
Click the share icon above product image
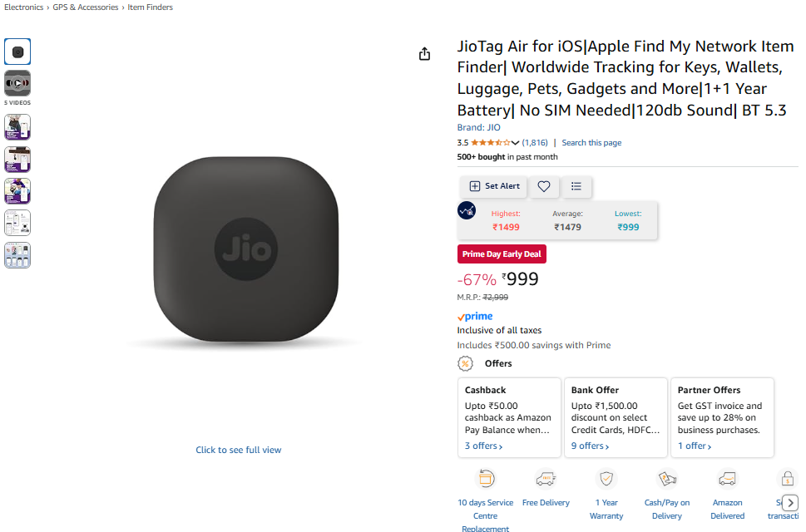coord(424,54)
